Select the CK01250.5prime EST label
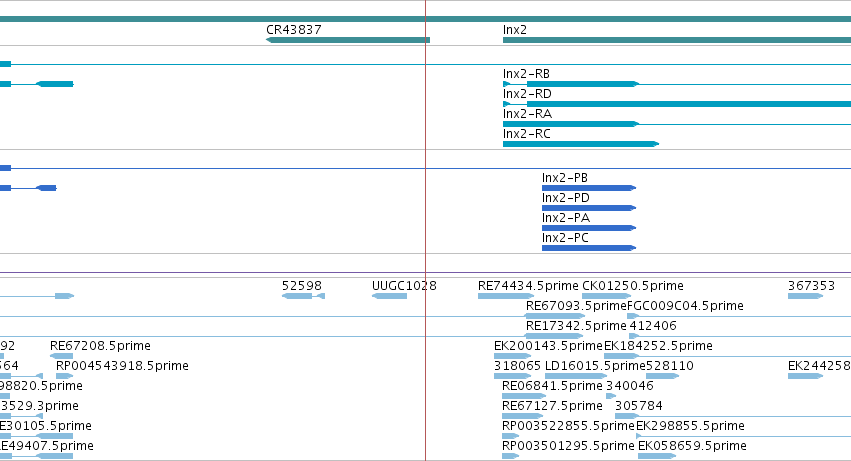This screenshot has height=461, width=851. tap(633, 286)
